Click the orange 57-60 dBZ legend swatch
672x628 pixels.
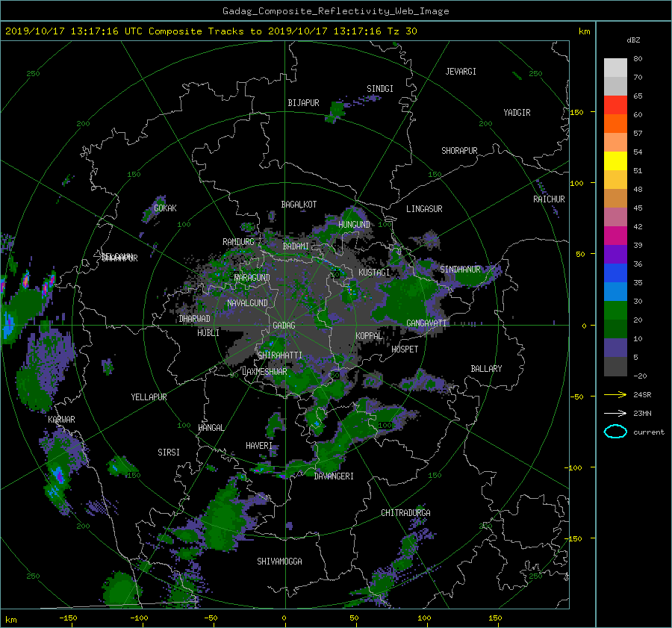[x=615, y=124]
